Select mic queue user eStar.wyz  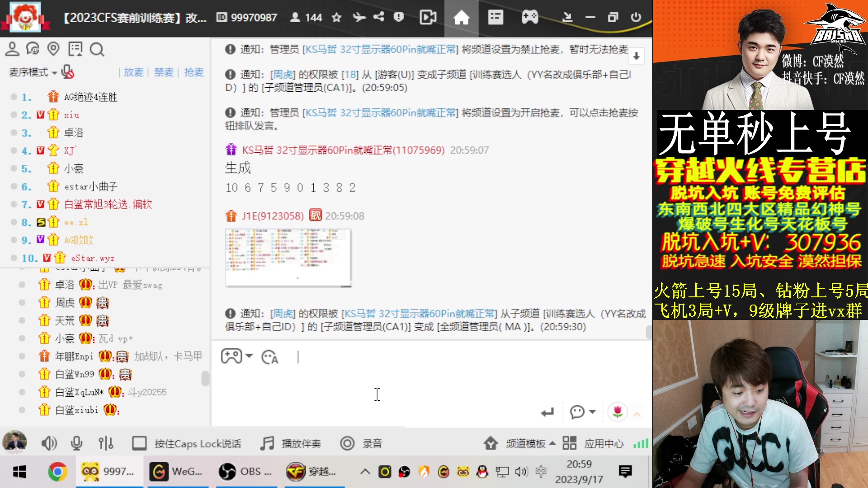click(93, 258)
